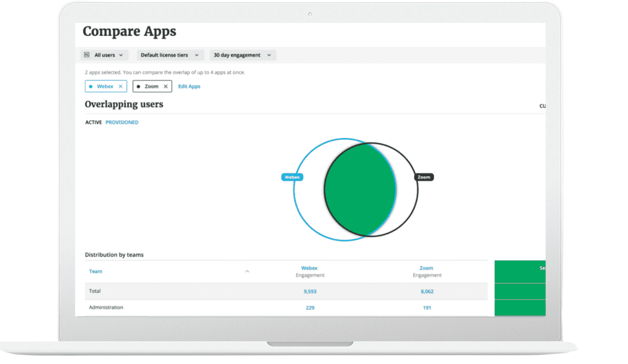
Task: Open the All users dropdown
Action: (104, 55)
